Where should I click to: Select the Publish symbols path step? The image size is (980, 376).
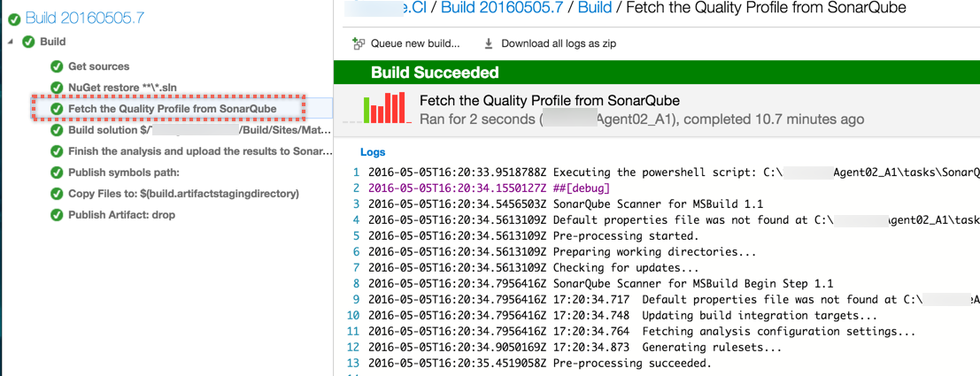coord(124,173)
